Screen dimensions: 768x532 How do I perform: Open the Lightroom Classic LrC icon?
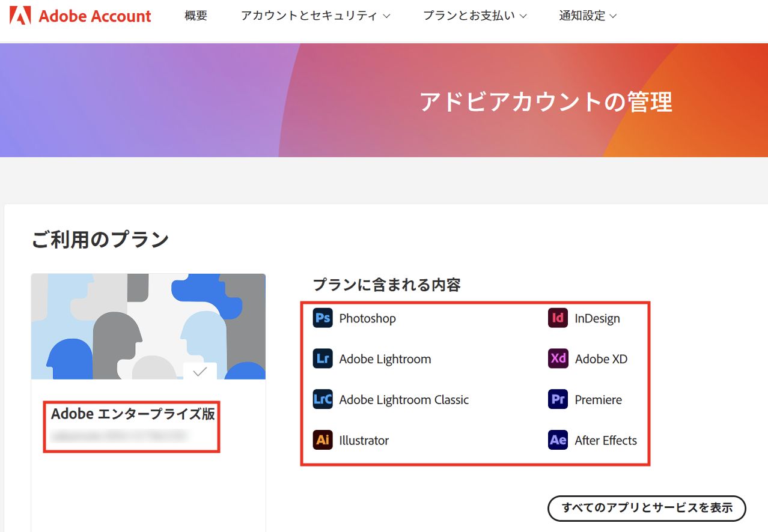pyautogui.click(x=323, y=399)
